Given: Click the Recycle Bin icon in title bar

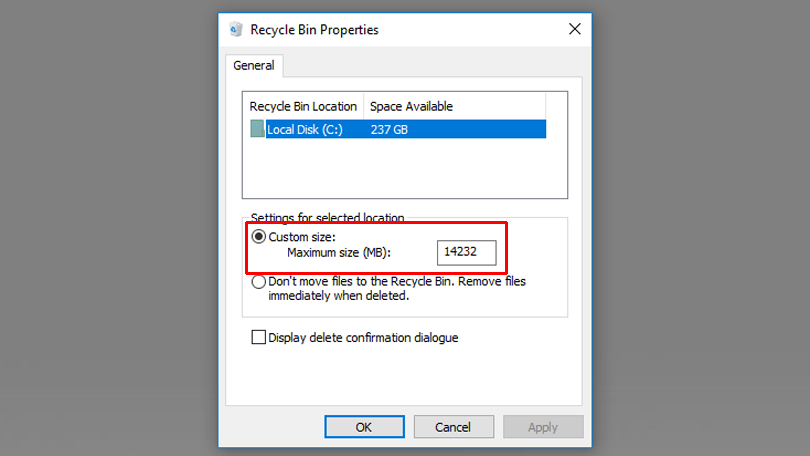Looking at the screenshot, I should [235, 30].
